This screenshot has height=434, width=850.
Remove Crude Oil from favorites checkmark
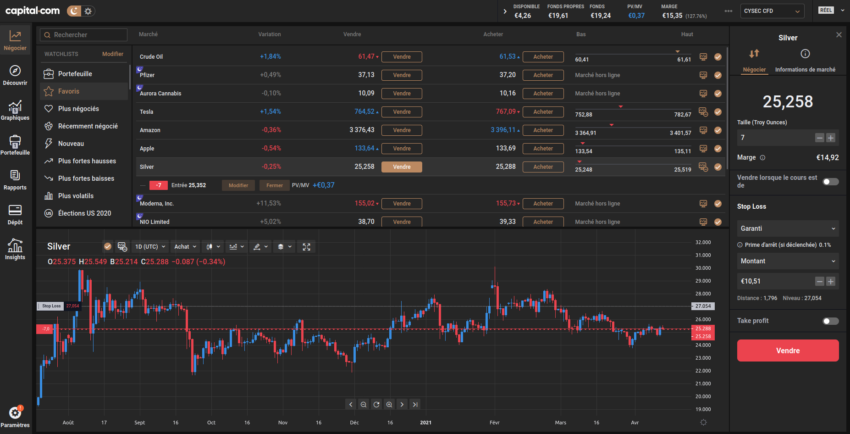click(718, 57)
